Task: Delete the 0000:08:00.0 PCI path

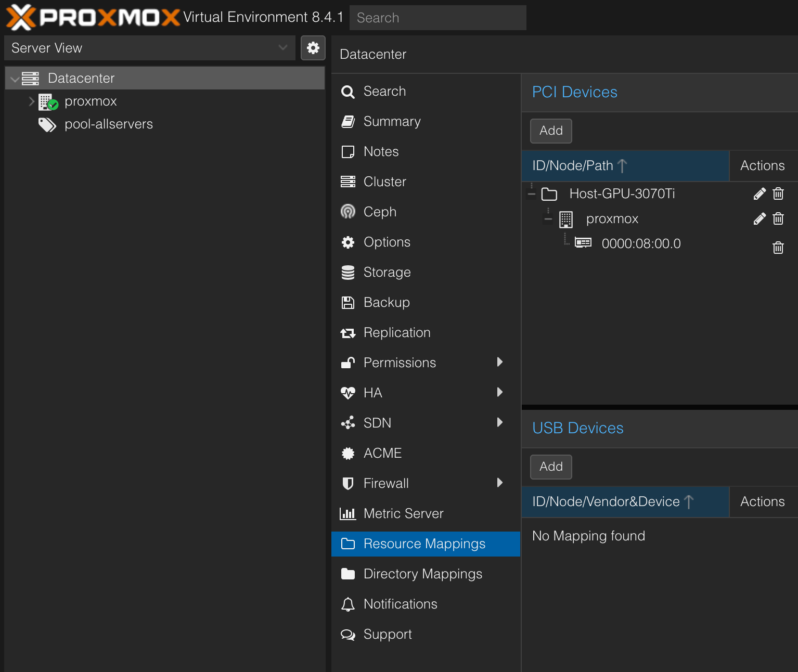Action: pos(778,248)
